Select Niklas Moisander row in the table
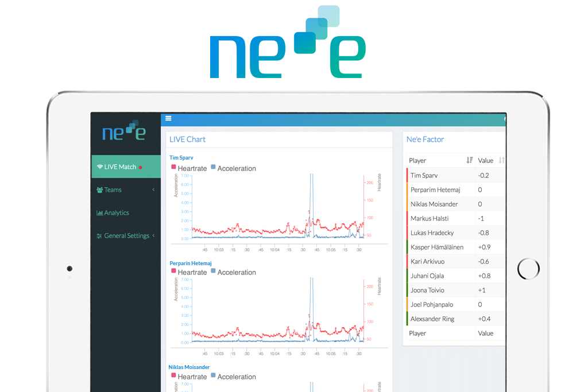Image resolution: width=588 pixels, height=392 pixels. click(x=456, y=204)
